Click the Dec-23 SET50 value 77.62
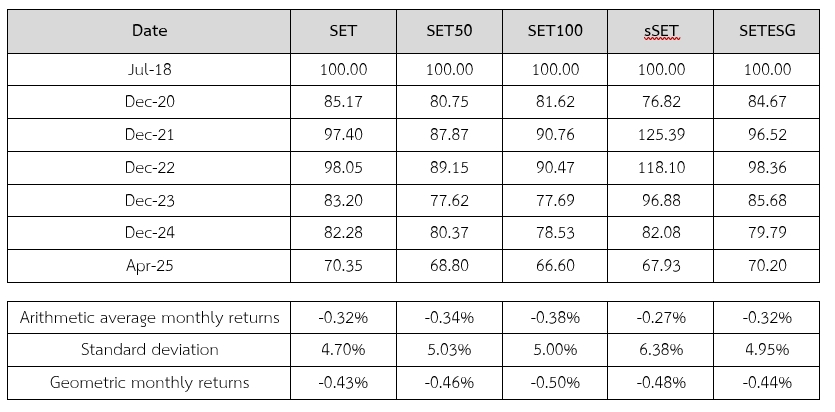The image size is (835, 412). point(449,200)
